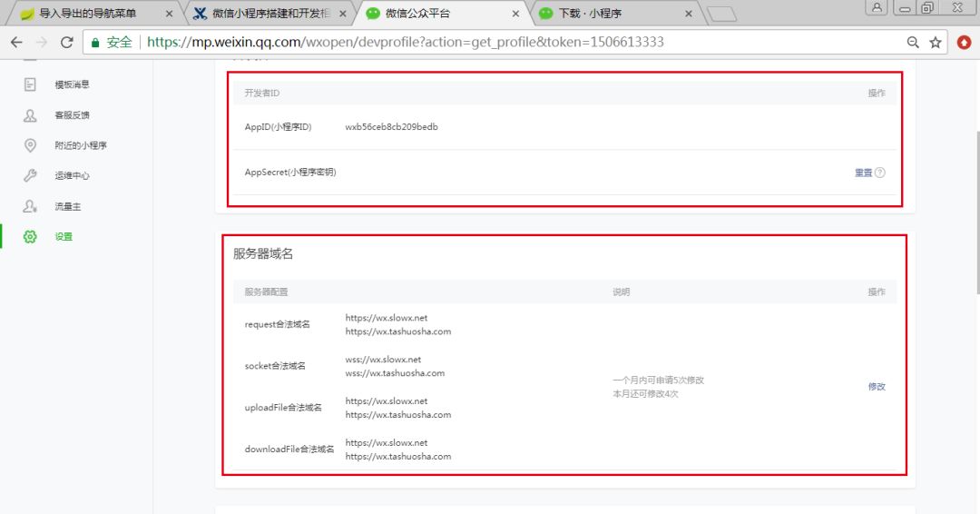The height and width of the screenshot is (514, 980).
Task: Click the socket合法域名 label
Action: click(275, 366)
